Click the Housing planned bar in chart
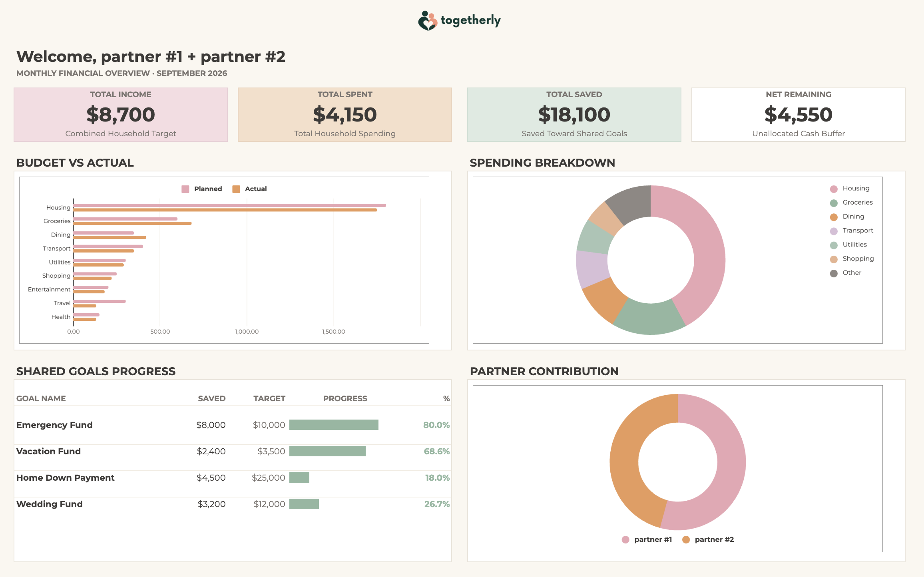 tap(230, 205)
